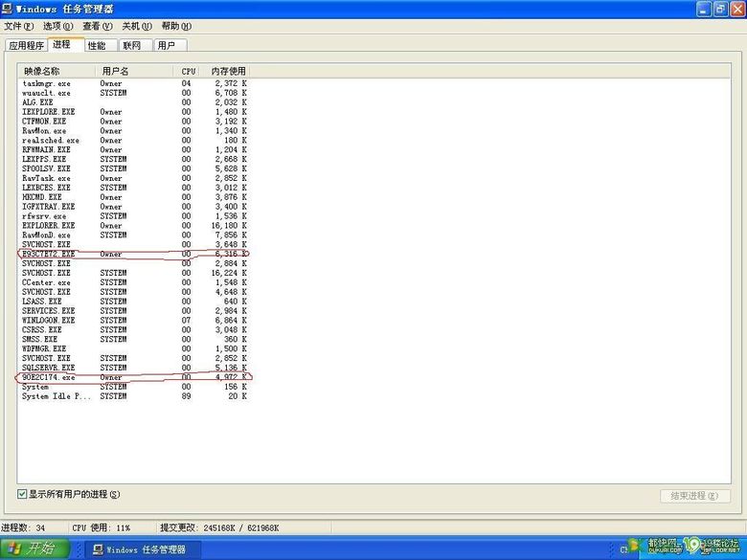Select the ALG.EXE process row

click(134, 102)
